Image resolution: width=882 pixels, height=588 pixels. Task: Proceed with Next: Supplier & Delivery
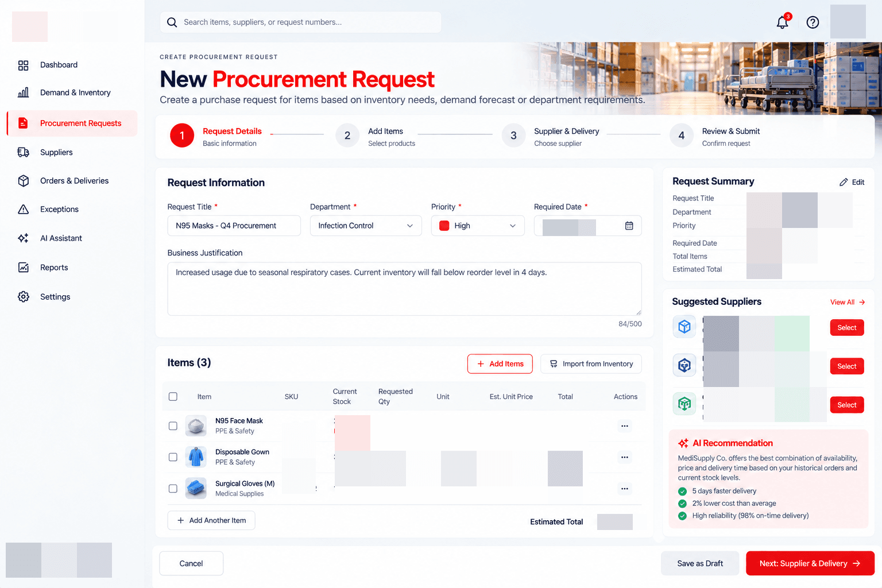click(810, 563)
